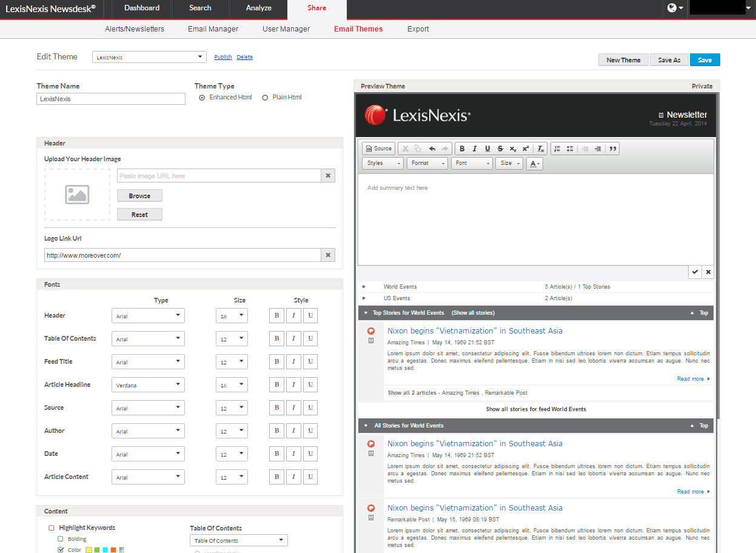Screen dimensions: 756x553
Task: Pick the yellow highlight color swatch
Action: 89,550
